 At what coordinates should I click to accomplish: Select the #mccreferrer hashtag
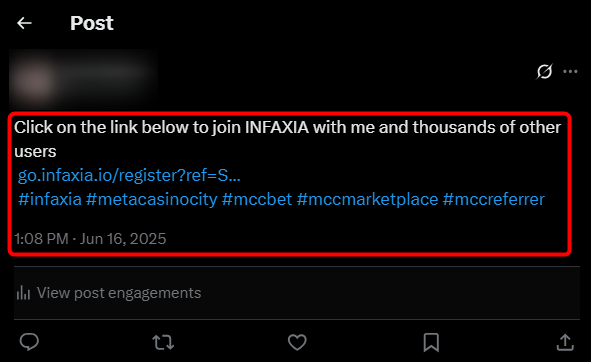click(x=494, y=199)
